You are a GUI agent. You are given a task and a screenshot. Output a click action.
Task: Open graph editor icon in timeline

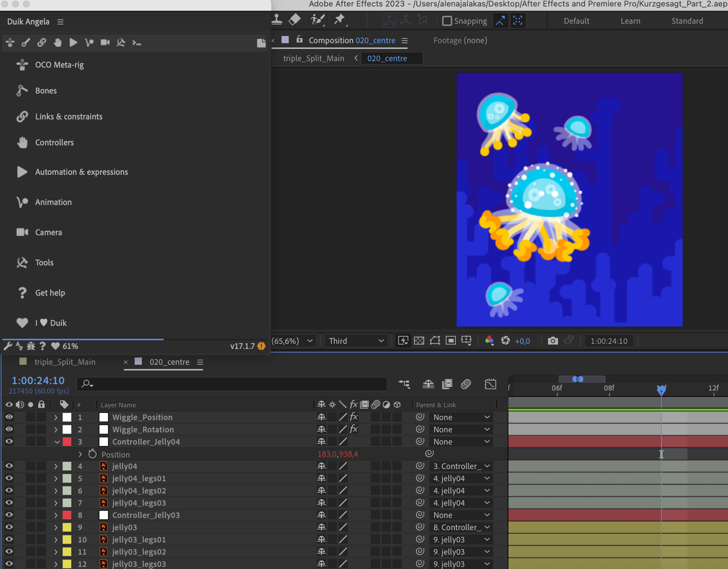(491, 384)
